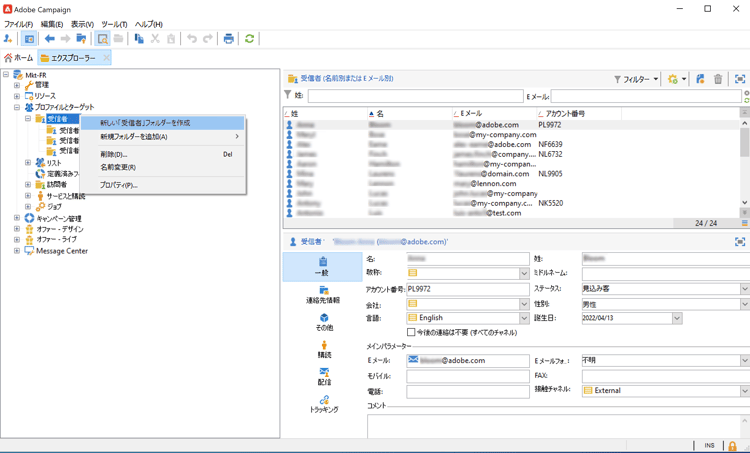Viewport: 750px width, 453px height.
Task: Choose 新しい「受信者」フォルダーを作成 in context menu
Action: (x=163, y=123)
